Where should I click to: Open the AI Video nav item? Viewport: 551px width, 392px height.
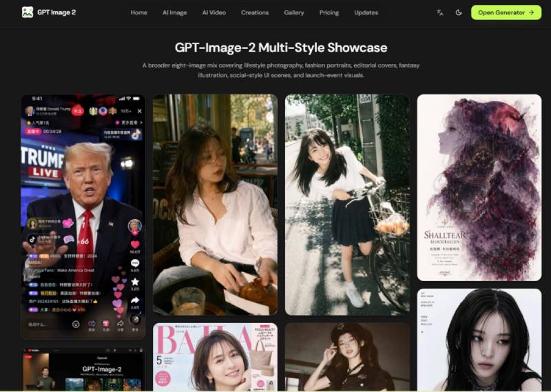point(214,12)
